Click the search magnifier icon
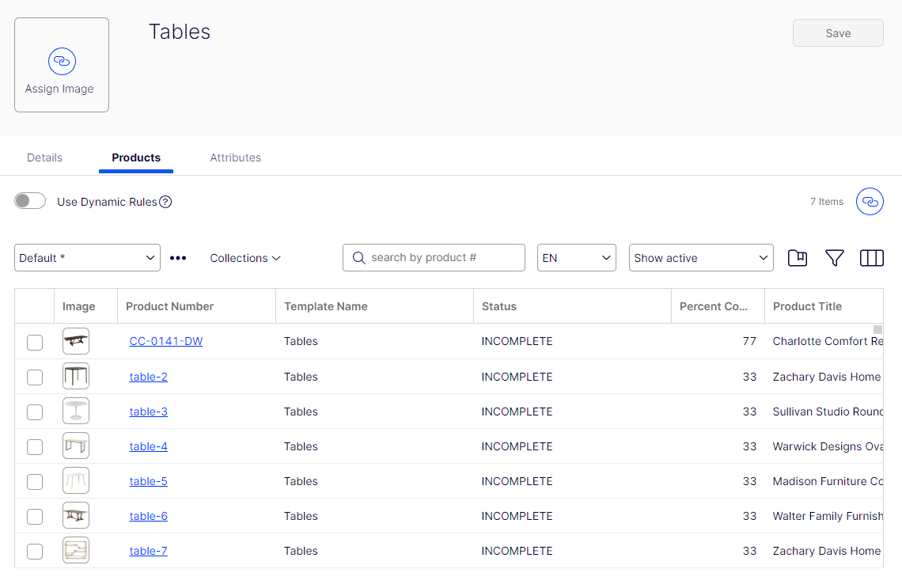 (358, 258)
